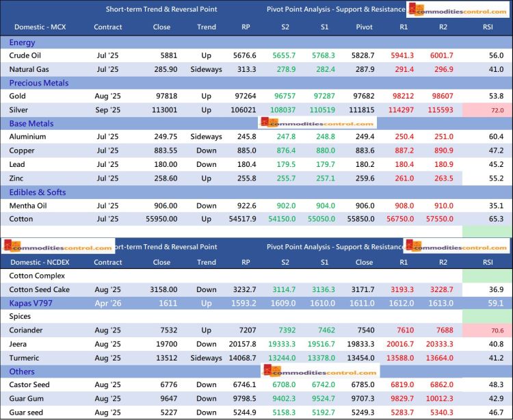Click the Natural Gas row label
The height and width of the screenshot is (420, 513).
(x=32, y=69)
